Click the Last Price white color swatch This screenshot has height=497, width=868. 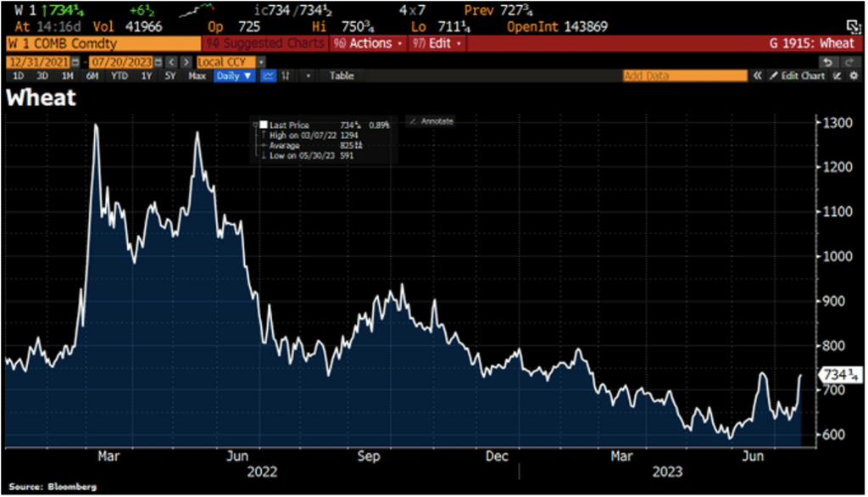pyautogui.click(x=264, y=126)
